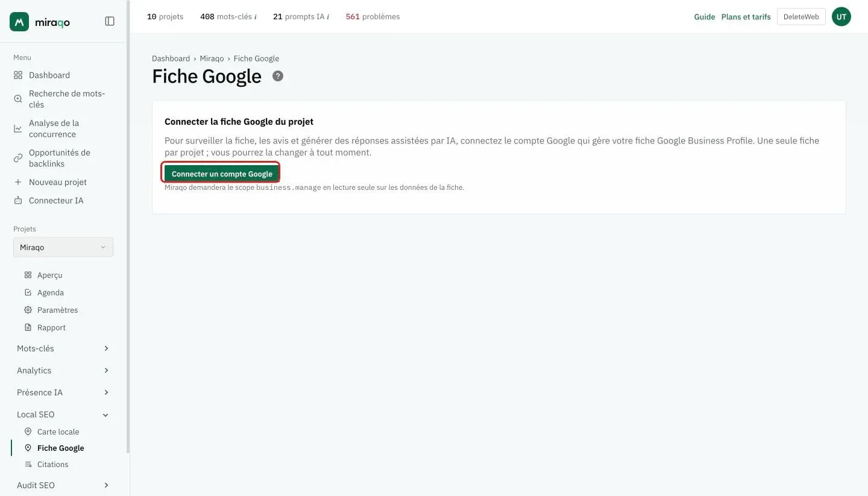
Task: Click the 21 prompts IA counter
Action: tap(301, 17)
